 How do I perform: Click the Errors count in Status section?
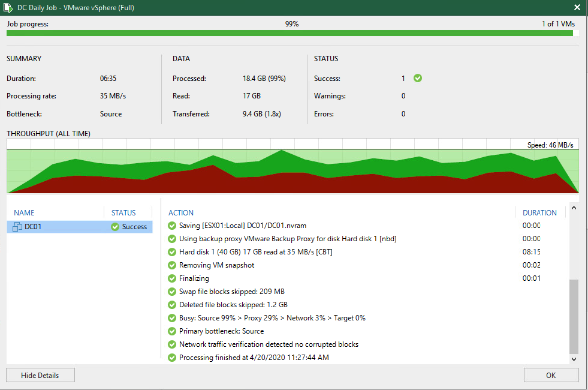click(x=403, y=114)
